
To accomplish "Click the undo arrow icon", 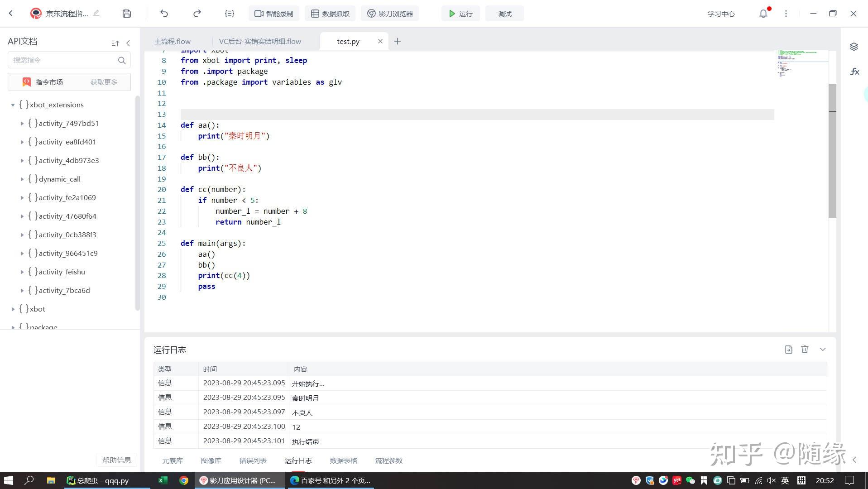I will [163, 13].
